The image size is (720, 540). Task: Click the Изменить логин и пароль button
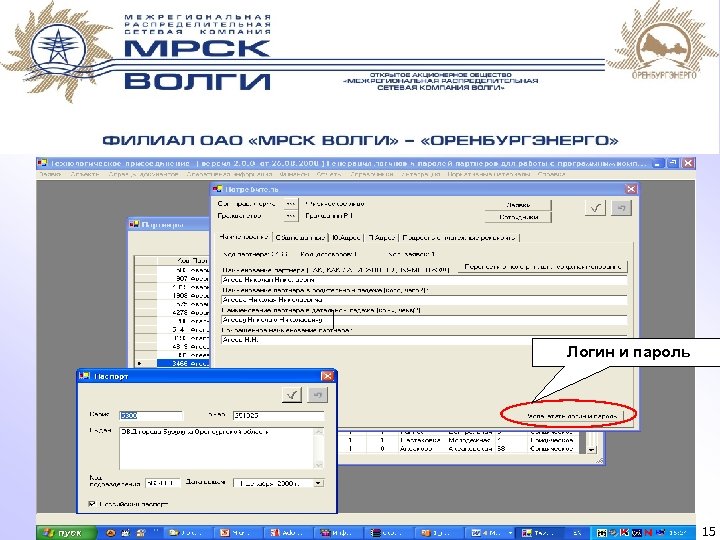click(x=571, y=416)
